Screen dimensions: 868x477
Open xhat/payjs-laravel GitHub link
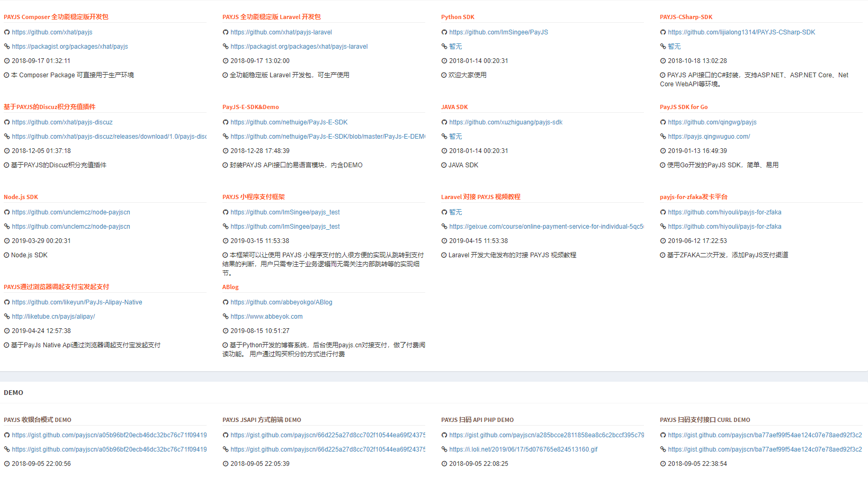[281, 32]
